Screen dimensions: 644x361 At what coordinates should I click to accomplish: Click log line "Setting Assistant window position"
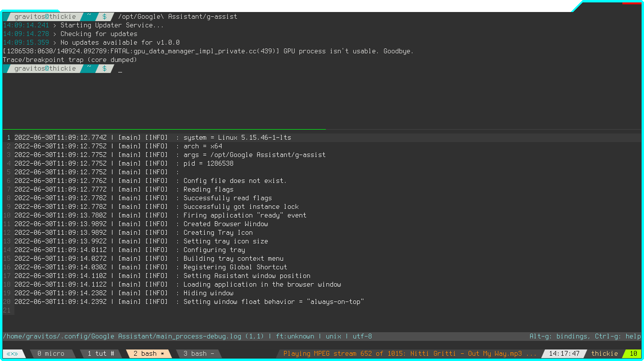coord(247,276)
